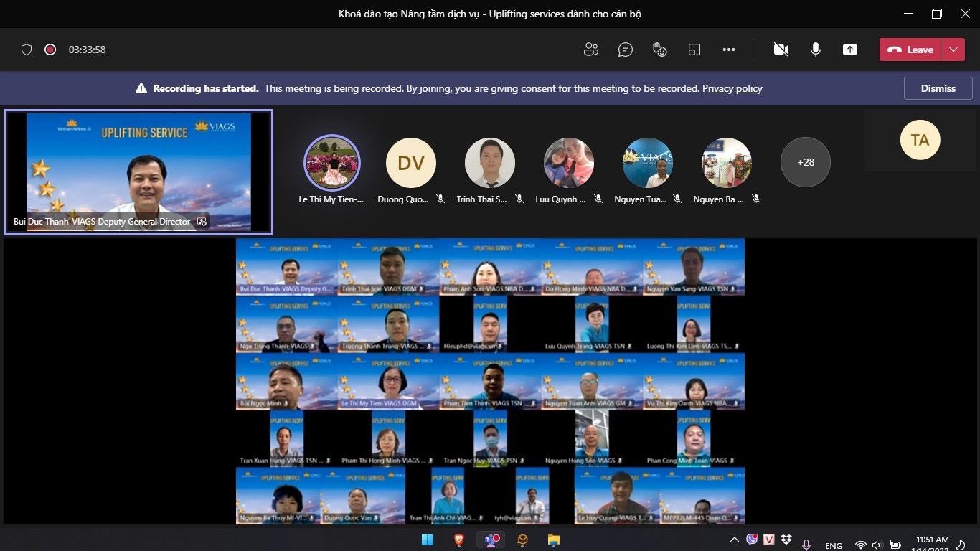Click the Le Thi My Tien-VIAGS DGM tile

pyautogui.click(x=389, y=382)
